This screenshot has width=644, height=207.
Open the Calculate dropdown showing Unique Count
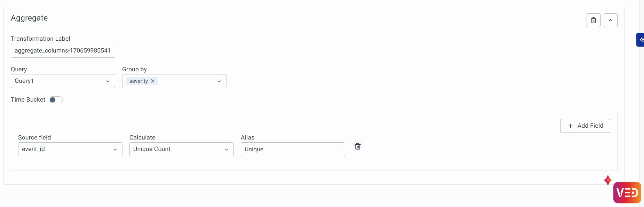click(181, 149)
